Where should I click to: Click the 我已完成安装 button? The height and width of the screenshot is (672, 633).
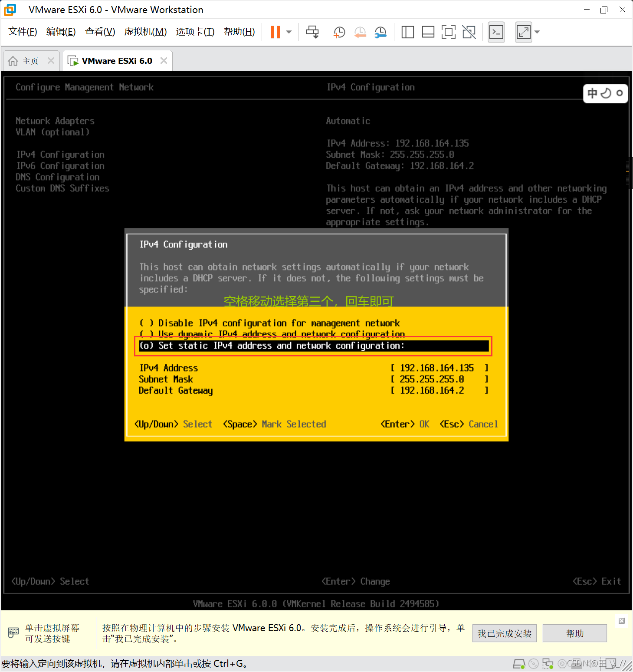click(505, 633)
